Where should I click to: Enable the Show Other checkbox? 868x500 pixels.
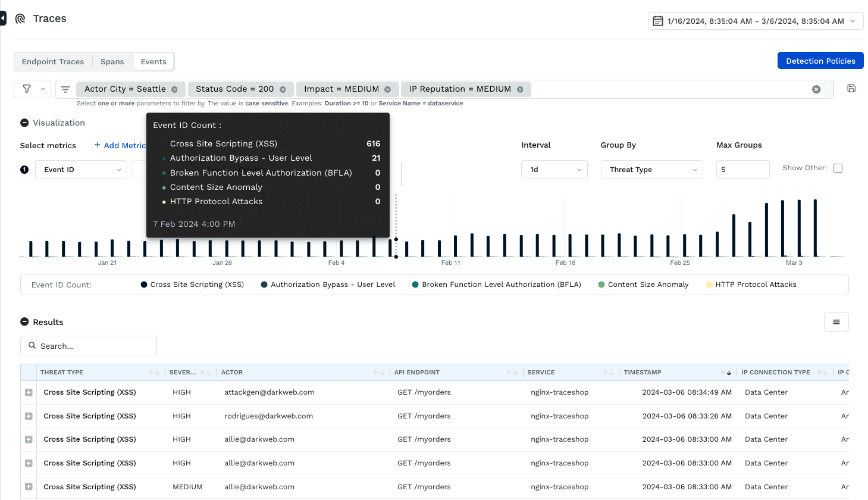(838, 168)
